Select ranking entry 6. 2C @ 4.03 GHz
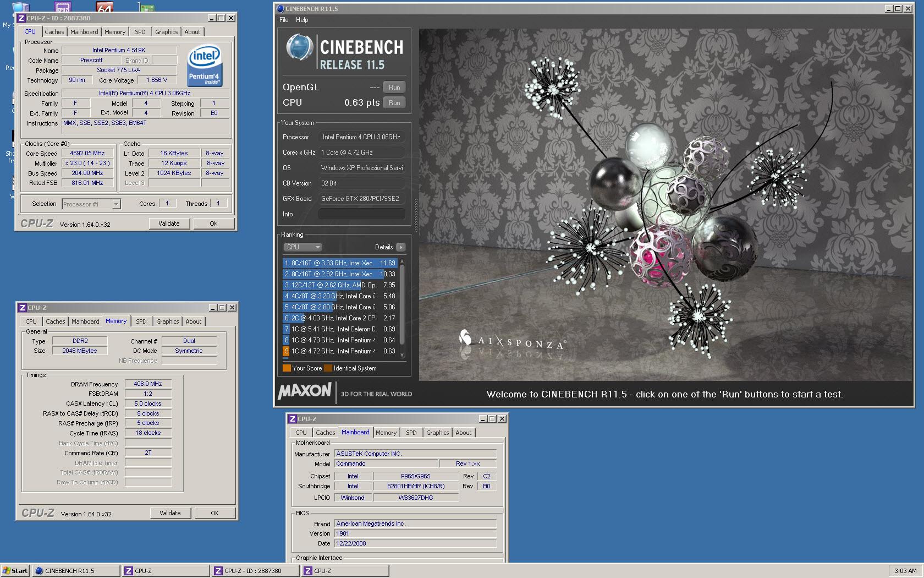This screenshot has width=924, height=578. pos(340,318)
